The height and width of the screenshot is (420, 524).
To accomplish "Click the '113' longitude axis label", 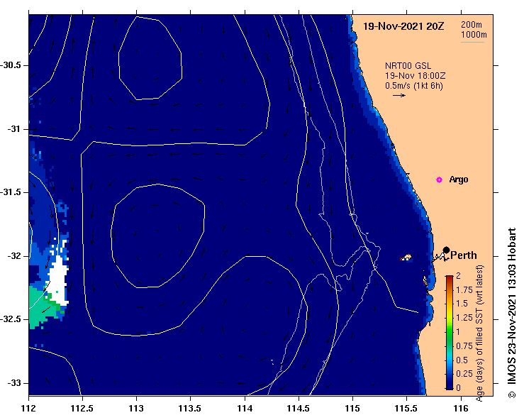I will pyautogui.click(x=136, y=409).
